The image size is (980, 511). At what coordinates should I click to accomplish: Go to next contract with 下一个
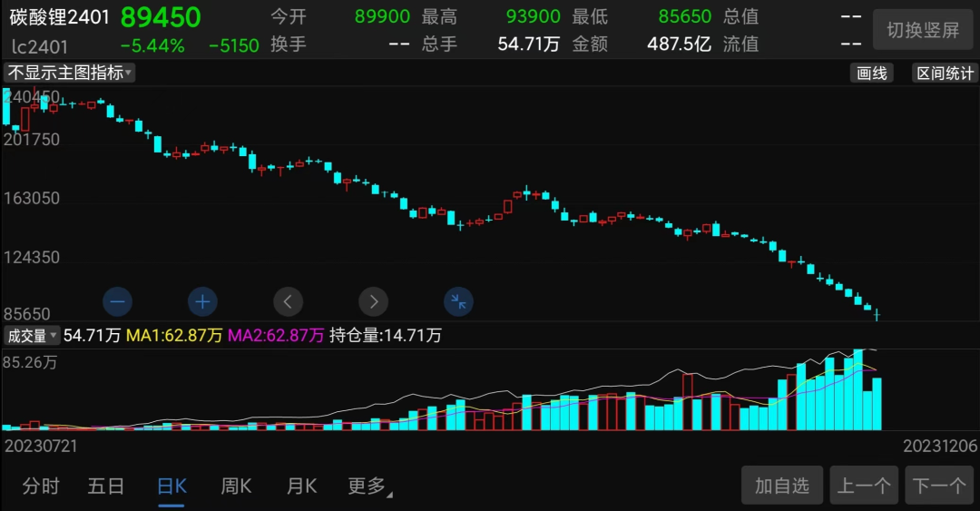[x=939, y=486]
